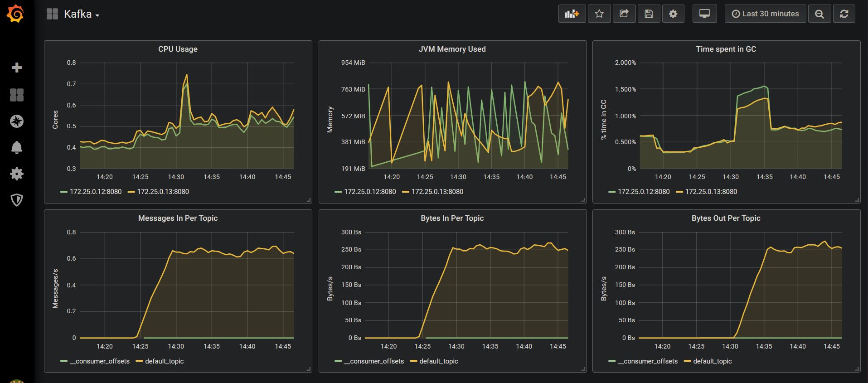This screenshot has width=868, height=383.
Task: Click green color swatch in CPU Usage legend
Action: 64,192
